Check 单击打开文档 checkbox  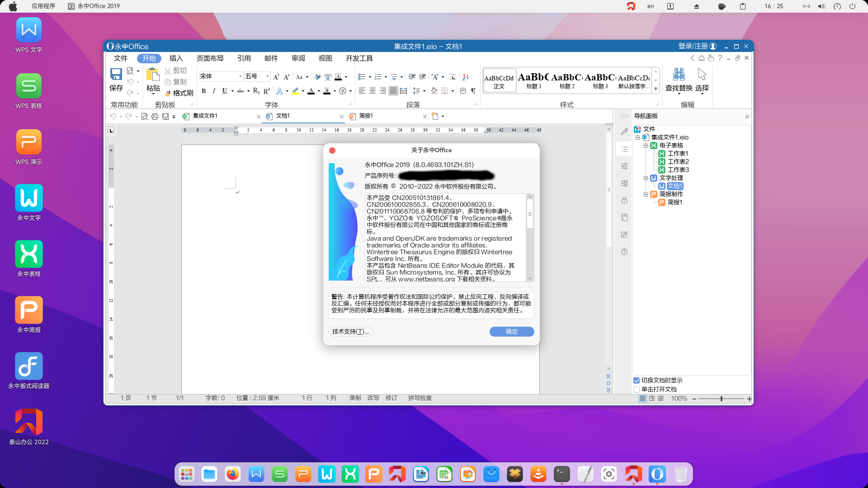[637, 389]
